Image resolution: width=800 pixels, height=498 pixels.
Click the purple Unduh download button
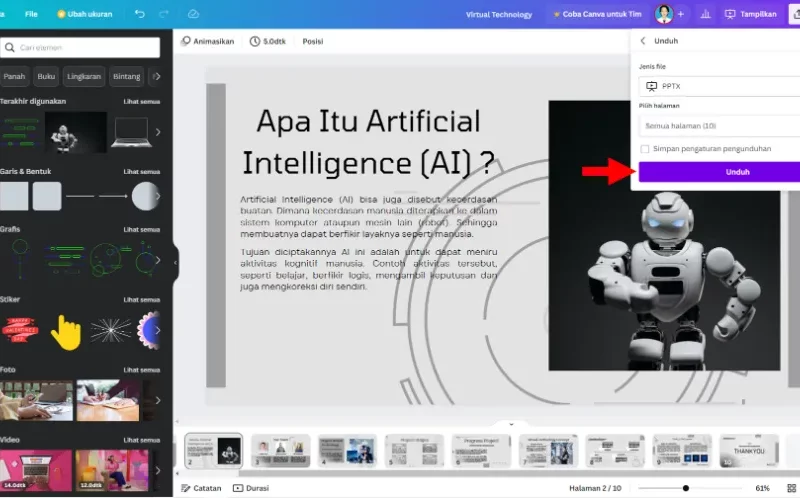click(x=719, y=172)
